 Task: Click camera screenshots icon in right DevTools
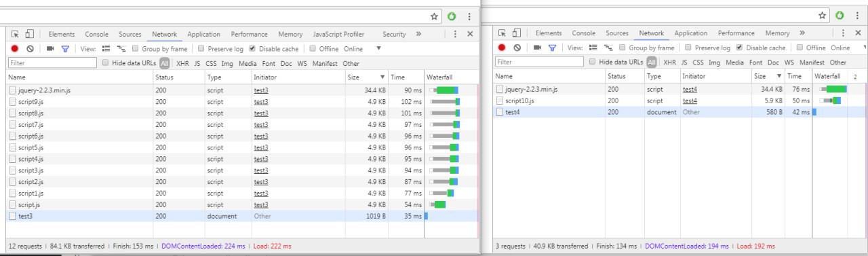tap(537, 48)
